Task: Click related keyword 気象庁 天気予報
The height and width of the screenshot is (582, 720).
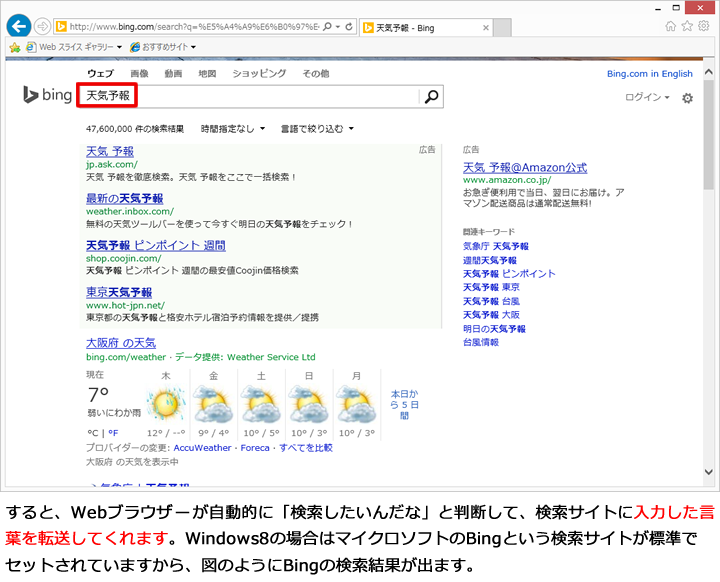Action: 495,246
